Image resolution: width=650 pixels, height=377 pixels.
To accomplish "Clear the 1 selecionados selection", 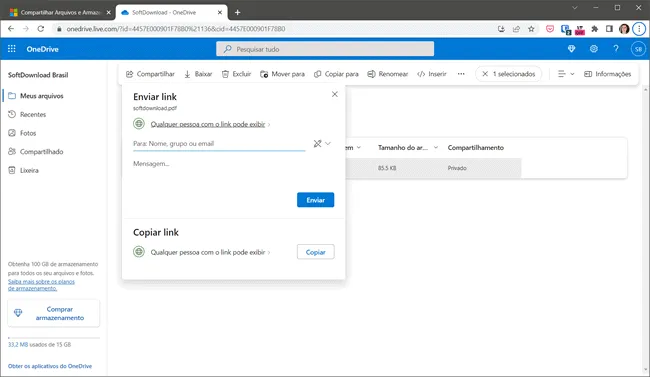I will pos(509,74).
